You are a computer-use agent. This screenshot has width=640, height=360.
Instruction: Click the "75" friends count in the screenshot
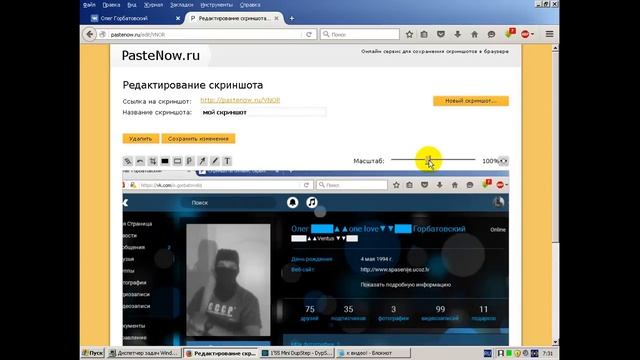tap(310, 309)
